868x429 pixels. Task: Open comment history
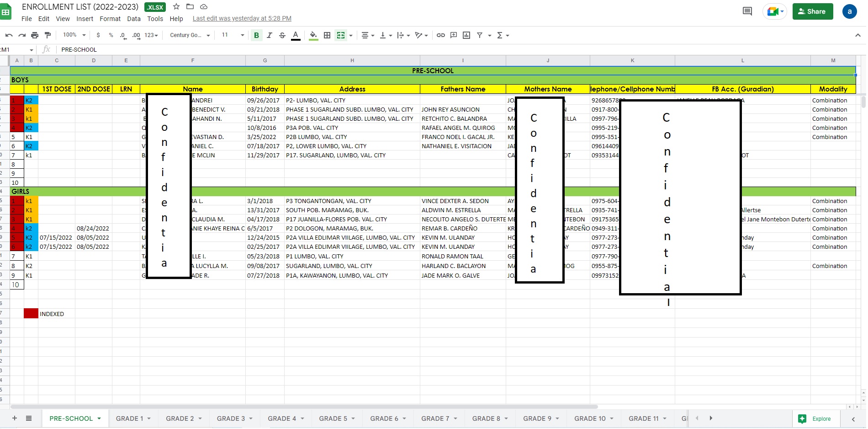[x=747, y=11]
